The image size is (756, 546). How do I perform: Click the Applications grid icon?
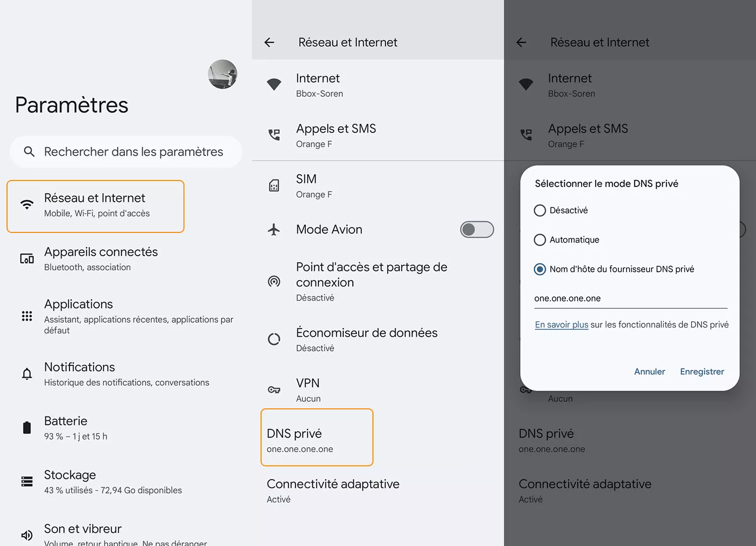[x=27, y=316]
